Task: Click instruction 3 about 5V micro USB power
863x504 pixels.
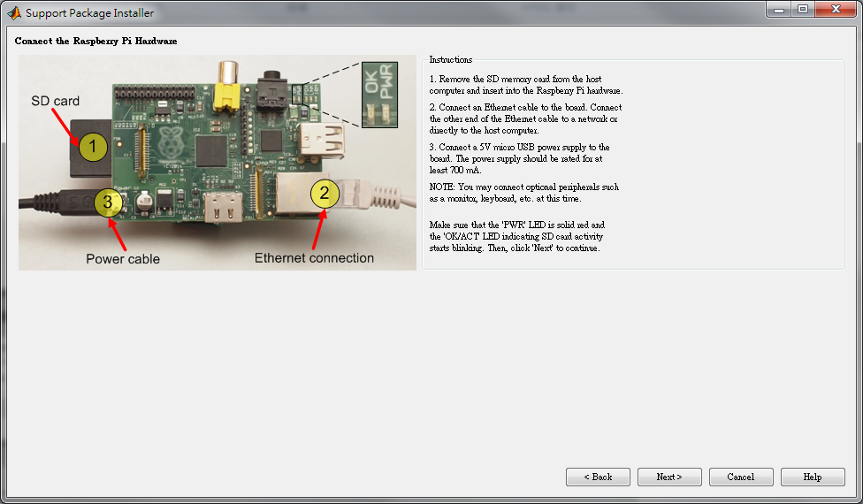Action: 520,158
